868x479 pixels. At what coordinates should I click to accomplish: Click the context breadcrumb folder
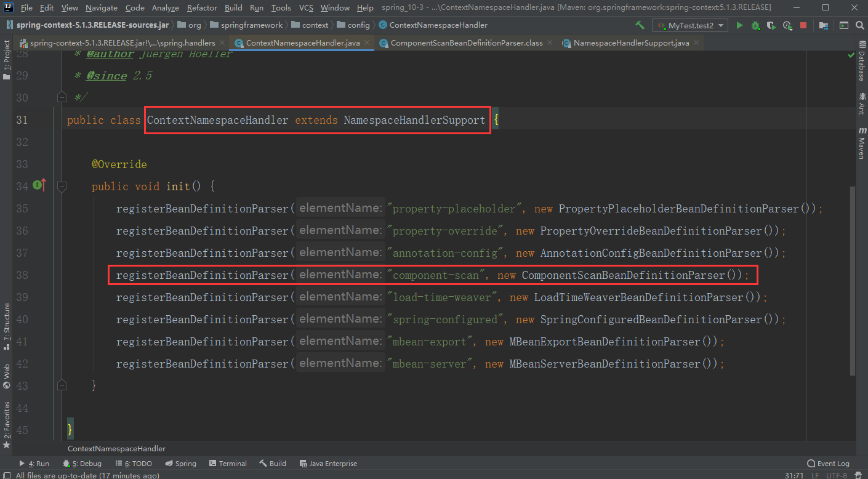[x=310, y=25]
